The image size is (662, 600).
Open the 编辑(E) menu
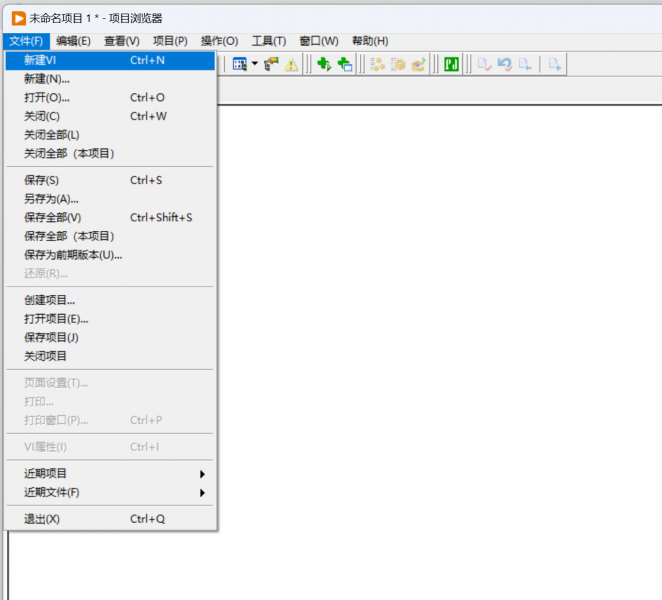click(x=73, y=41)
